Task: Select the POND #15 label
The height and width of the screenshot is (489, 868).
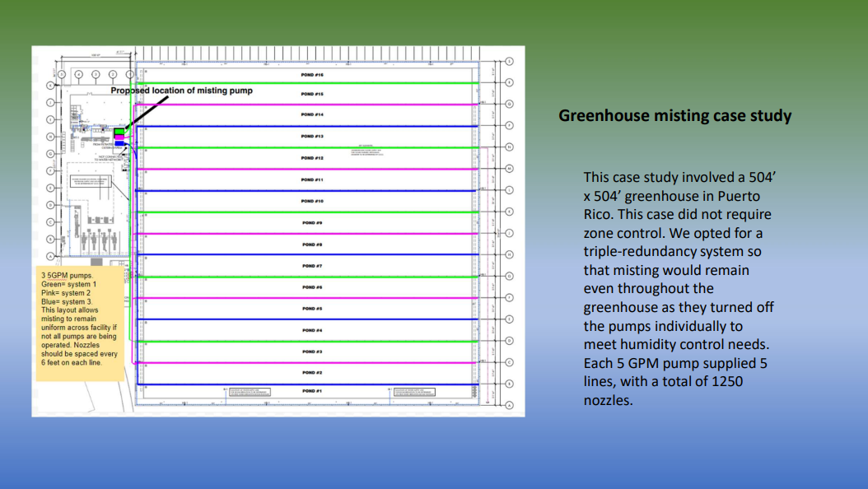Action: (x=312, y=94)
